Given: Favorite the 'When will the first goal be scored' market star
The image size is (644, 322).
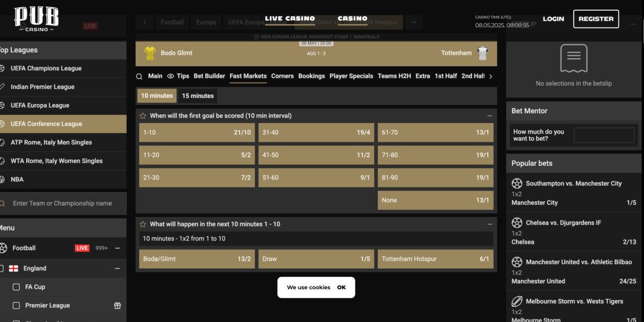Looking at the screenshot, I should coord(143,116).
